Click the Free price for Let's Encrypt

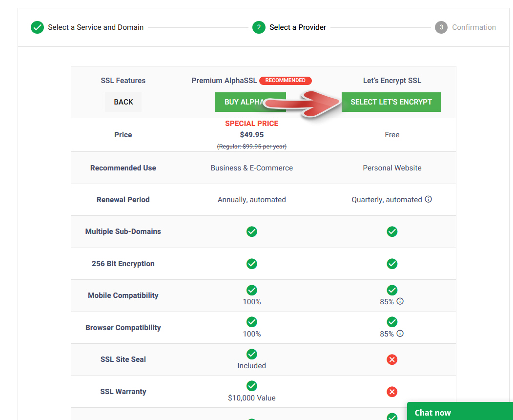tap(392, 134)
